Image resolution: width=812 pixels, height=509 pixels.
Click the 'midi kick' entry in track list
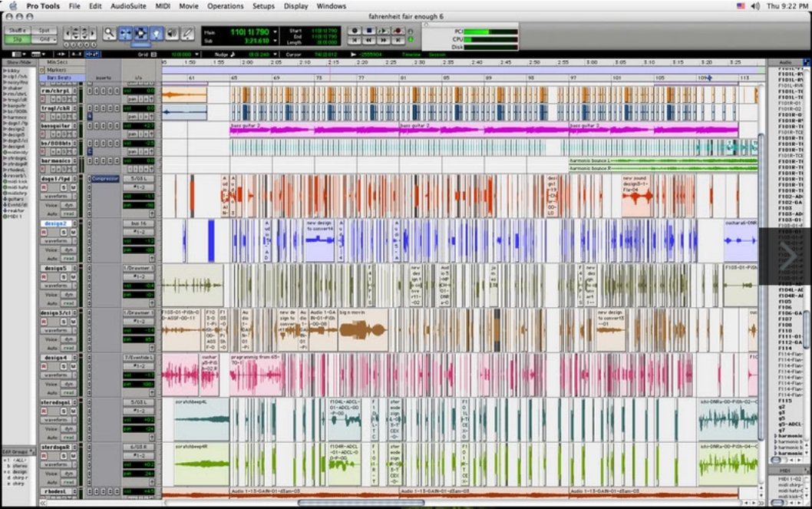18,182
